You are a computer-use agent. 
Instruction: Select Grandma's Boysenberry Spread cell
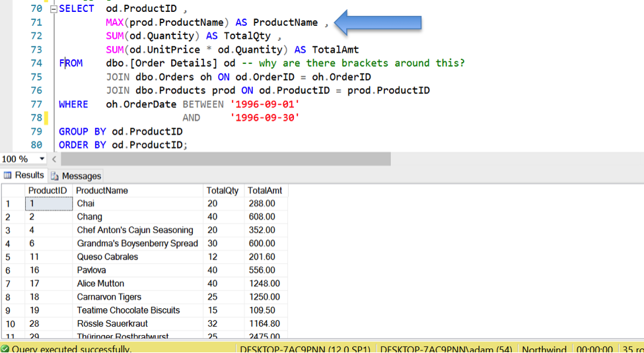tap(137, 243)
